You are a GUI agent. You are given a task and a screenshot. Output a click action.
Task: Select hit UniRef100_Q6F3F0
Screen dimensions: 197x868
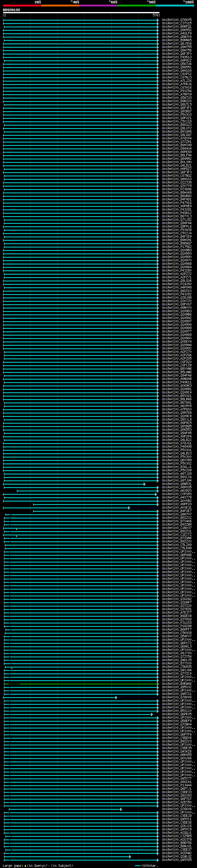point(177,54)
